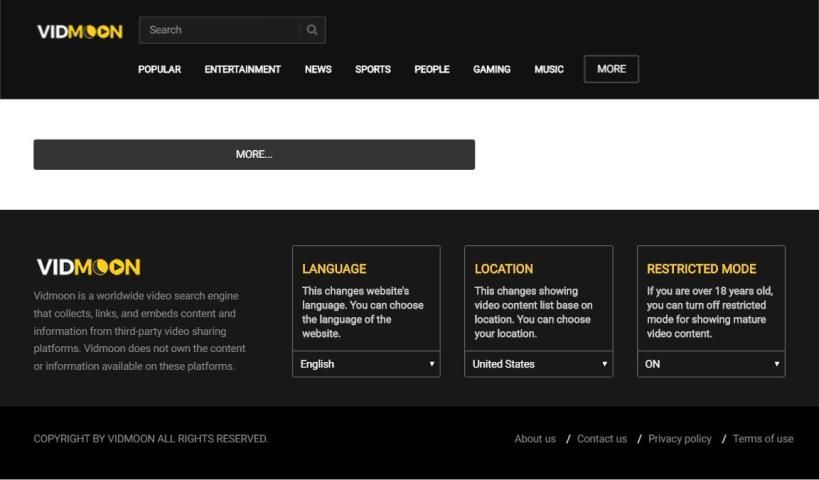The image size is (819, 480).
Task: Expand the Language dropdown showing English
Action: (x=366, y=364)
